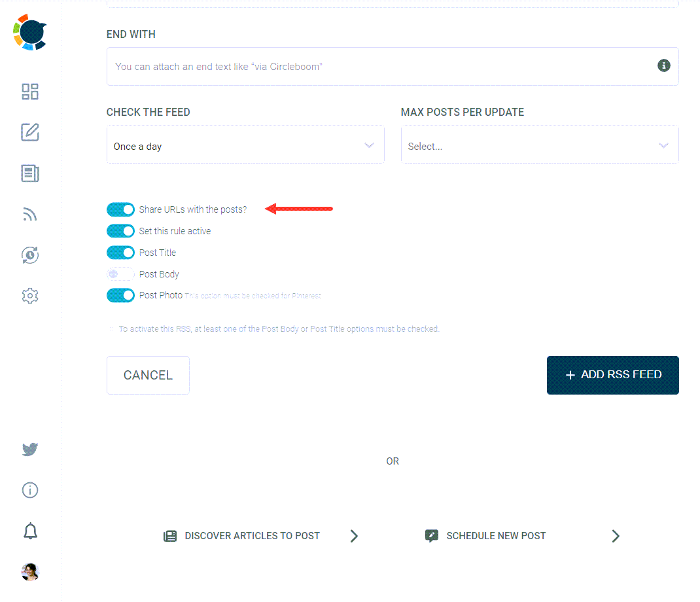
Task: Open the notifications bell icon
Action: pyautogui.click(x=29, y=531)
